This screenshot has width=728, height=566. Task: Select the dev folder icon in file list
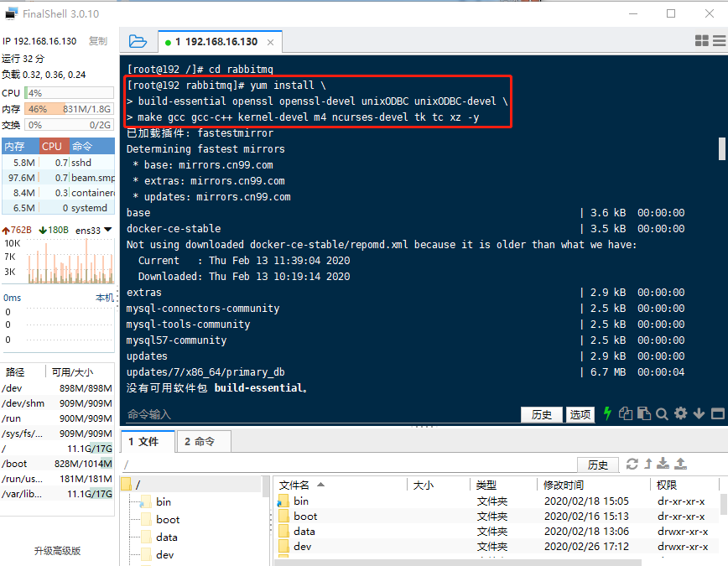tap(283, 546)
